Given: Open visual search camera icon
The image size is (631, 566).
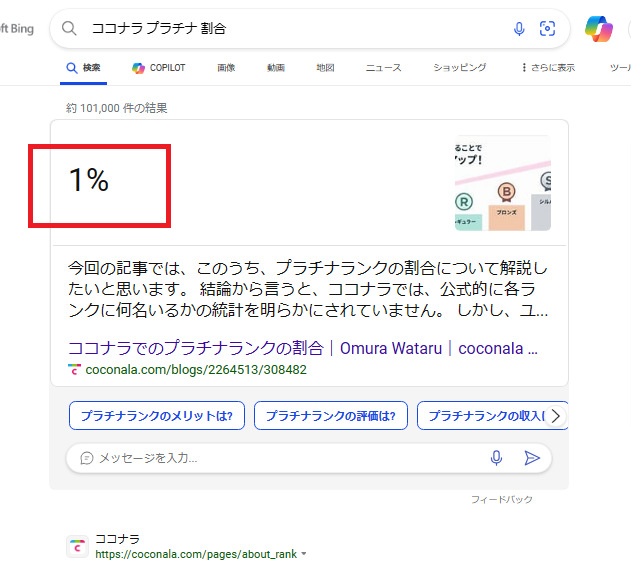Looking at the screenshot, I should tap(547, 29).
